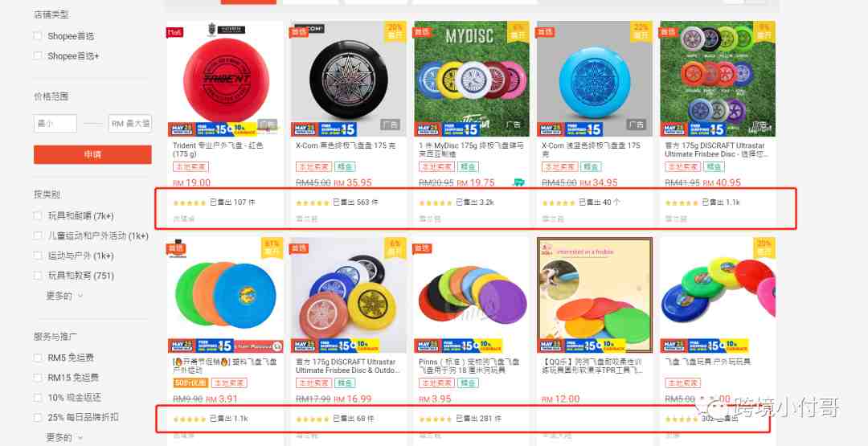Select the 运动与户外 (1k+) category checkbox
The image size is (868, 446).
38,256
